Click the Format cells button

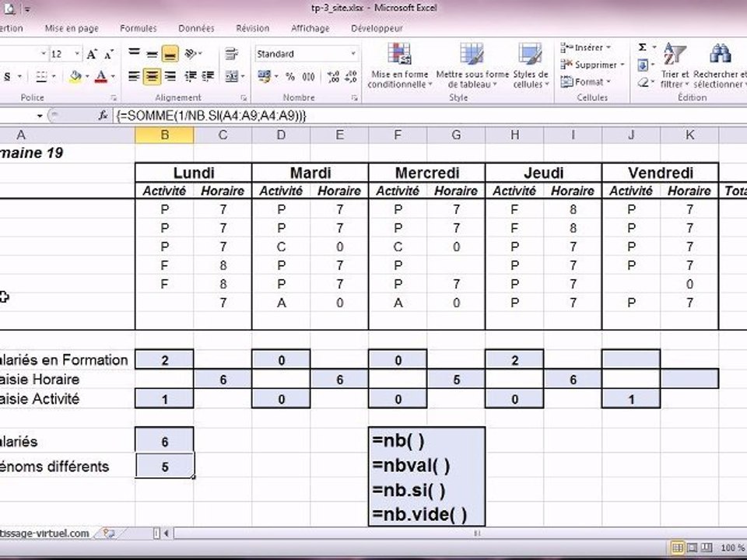(x=586, y=82)
